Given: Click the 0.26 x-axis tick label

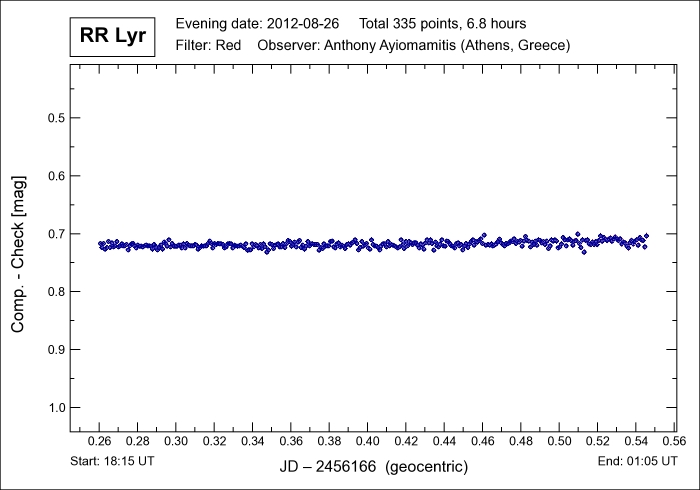Looking at the screenshot, I should click(100, 441).
